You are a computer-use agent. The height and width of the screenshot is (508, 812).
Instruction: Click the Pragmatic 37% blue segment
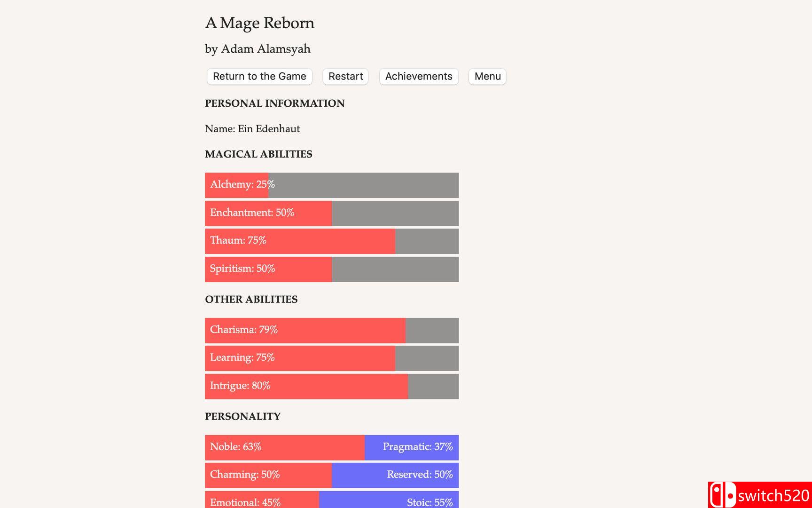412,447
